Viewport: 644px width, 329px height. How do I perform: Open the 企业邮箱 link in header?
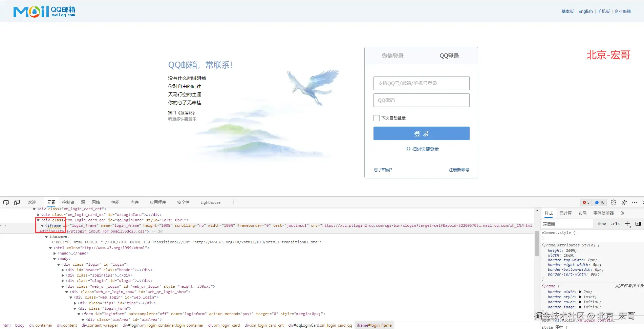pyautogui.click(x=622, y=12)
